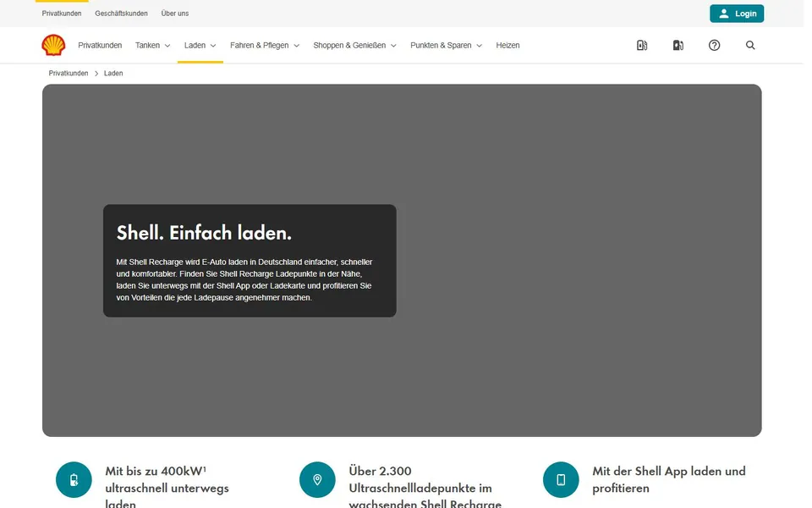812x508 pixels.
Task: Expand the Shoppen & Genießen dropdown
Action: [x=354, y=45]
